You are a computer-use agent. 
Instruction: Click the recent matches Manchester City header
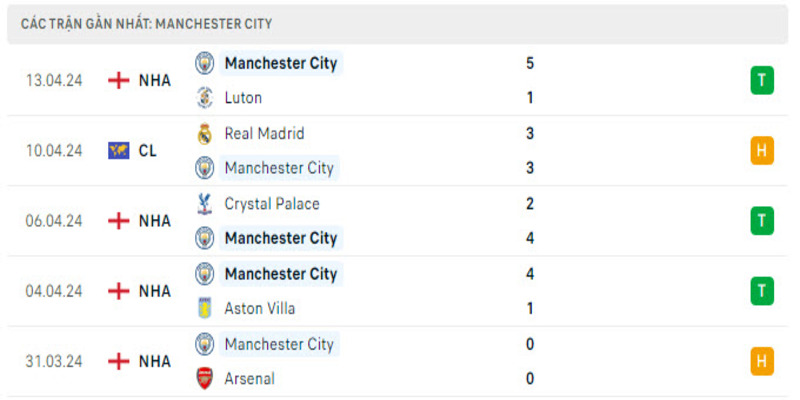(146, 24)
